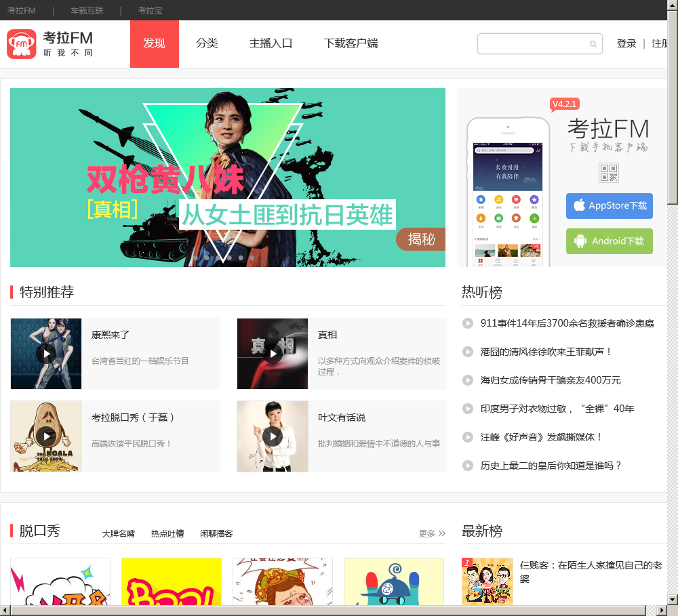The image size is (678, 616).
Task: Click the phone app preview image
Action: click(x=508, y=192)
